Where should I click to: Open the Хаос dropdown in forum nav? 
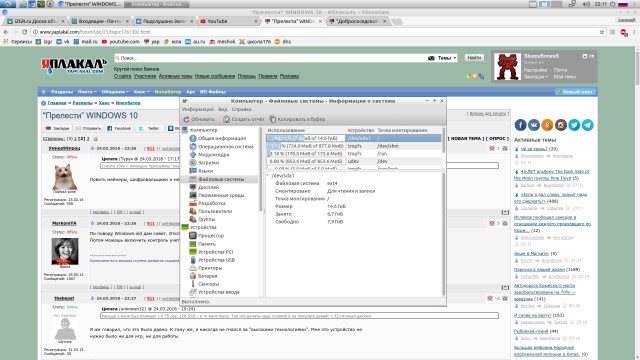coord(141,92)
